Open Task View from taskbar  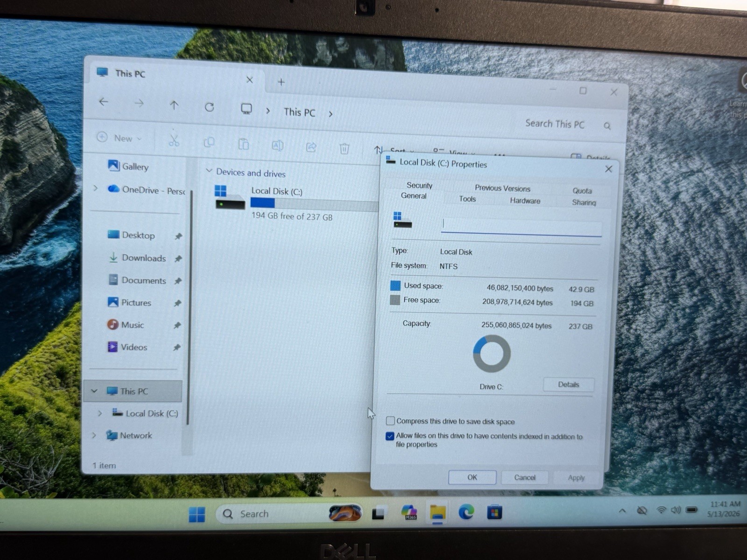(x=378, y=513)
